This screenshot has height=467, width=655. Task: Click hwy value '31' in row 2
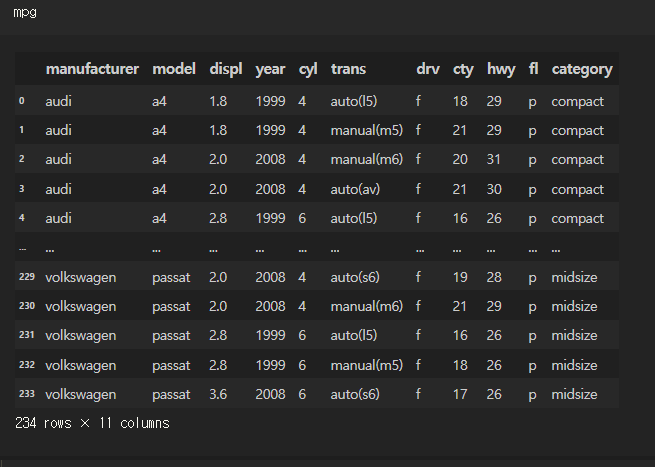(x=494, y=159)
